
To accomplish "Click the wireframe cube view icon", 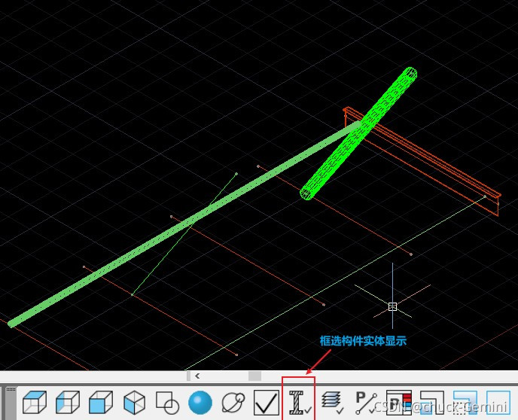I will [x=35, y=403].
